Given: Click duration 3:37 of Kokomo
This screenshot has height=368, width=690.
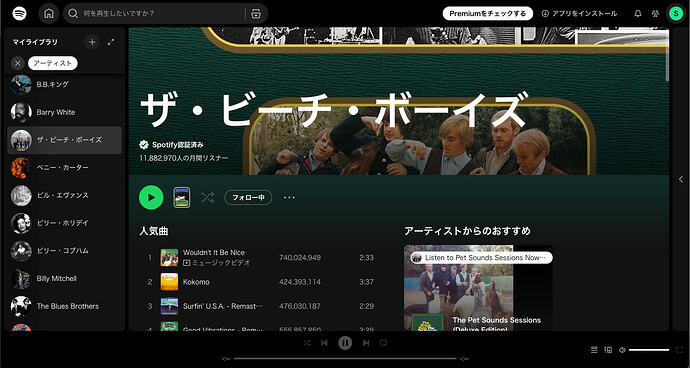Looking at the screenshot, I should click(x=366, y=282).
